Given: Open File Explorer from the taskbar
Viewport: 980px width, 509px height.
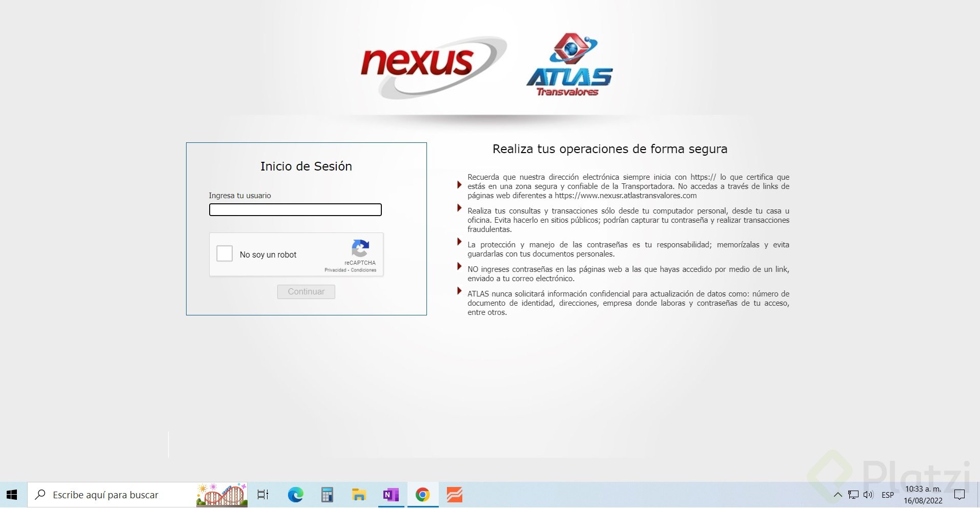Looking at the screenshot, I should coord(359,495).
